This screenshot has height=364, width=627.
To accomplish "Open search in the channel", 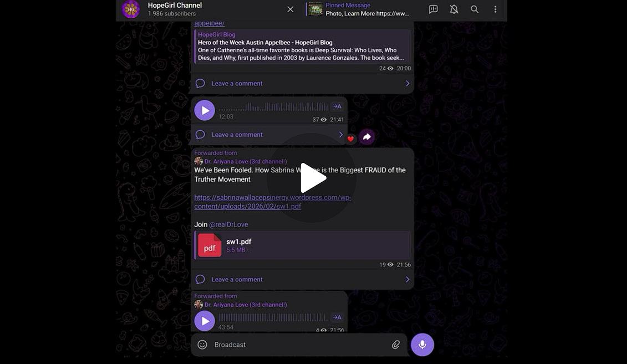I will click(475, 9).
